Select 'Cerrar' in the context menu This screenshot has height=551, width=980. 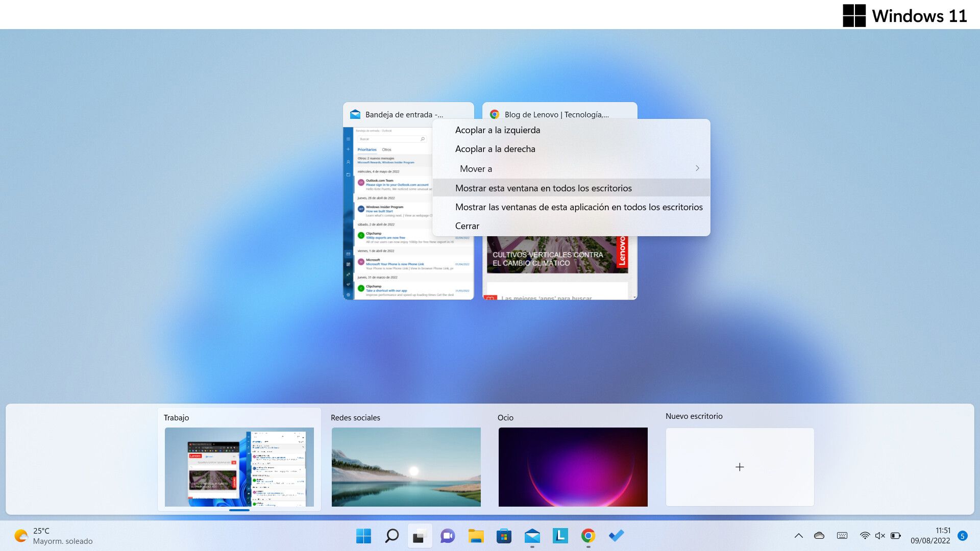[x=571, y=226]
